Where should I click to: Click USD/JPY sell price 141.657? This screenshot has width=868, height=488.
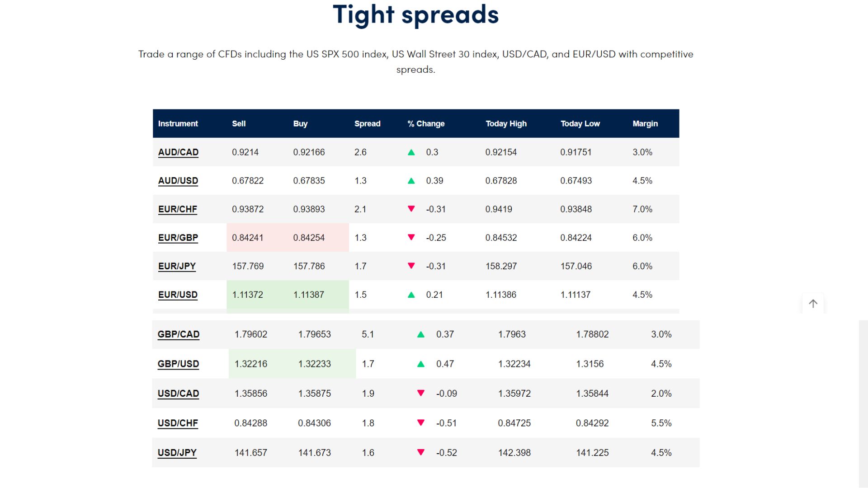tap(251, 453)
